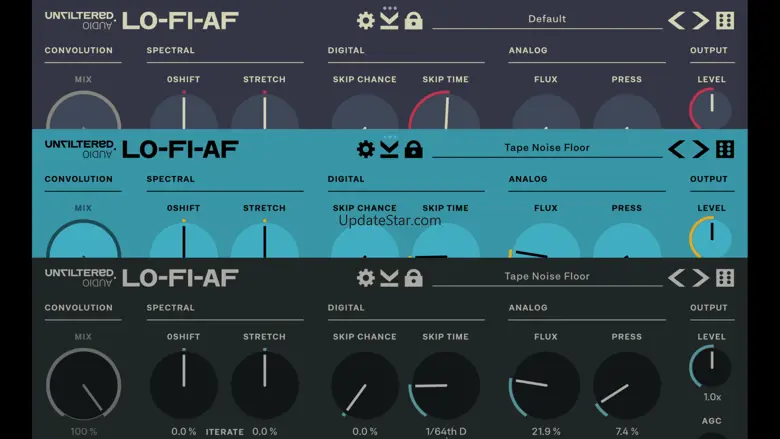Click the Stretch knob in purple panel

(265, 111)
